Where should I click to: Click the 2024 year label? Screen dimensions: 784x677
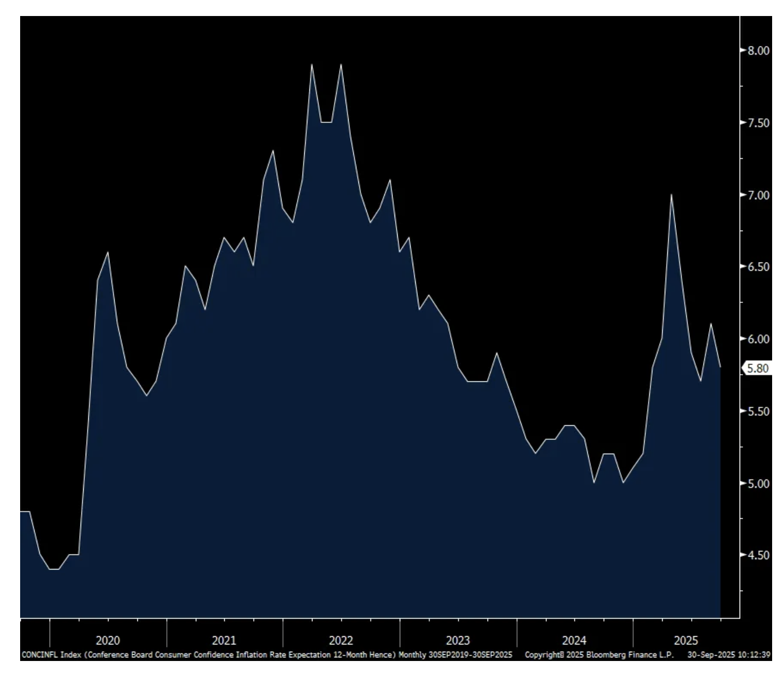point(574,641)
